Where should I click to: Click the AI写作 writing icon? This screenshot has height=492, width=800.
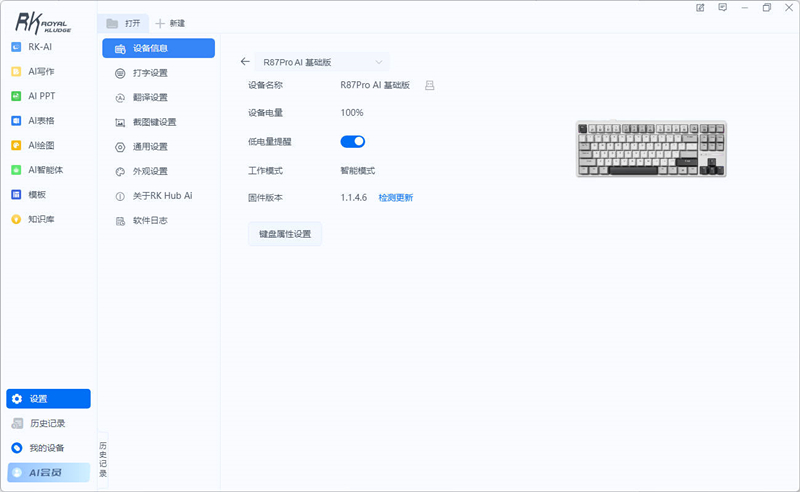pos(16,72)
